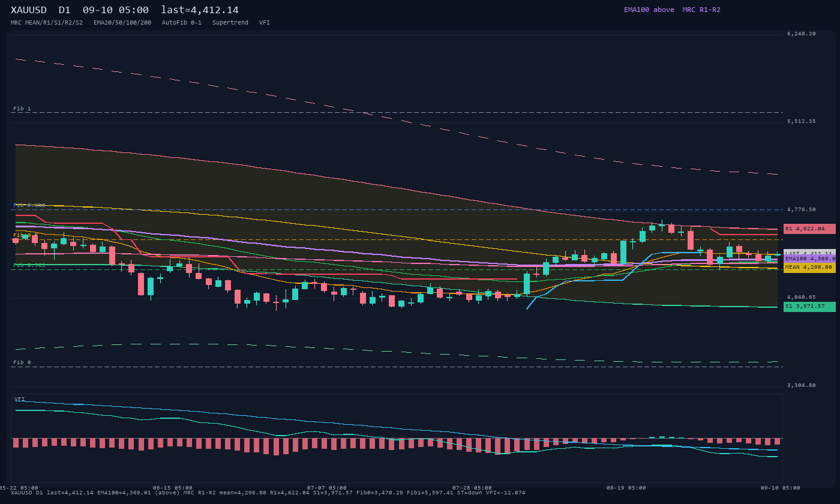Select the 'EMA100 above' status text
840x504 pixels.
pos(649,10)
